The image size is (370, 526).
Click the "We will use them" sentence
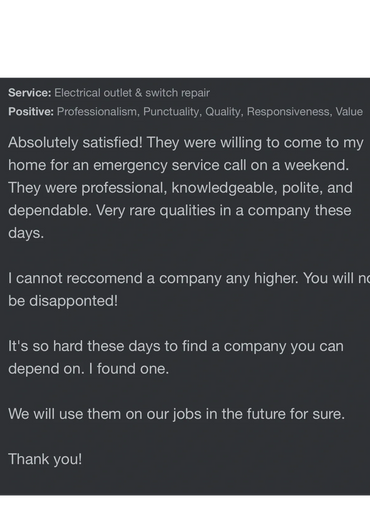click(176, 414)
